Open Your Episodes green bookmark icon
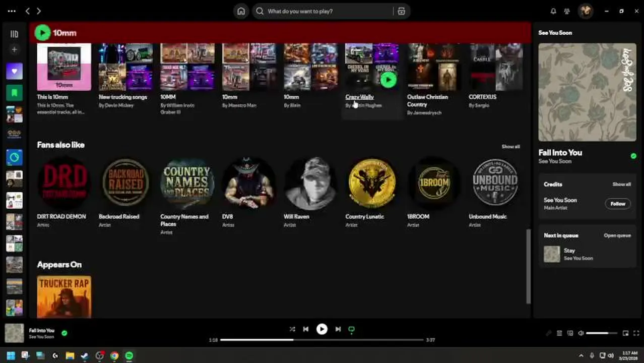Image resolution: width=644 pixels, height=363 pixels. 14,93
